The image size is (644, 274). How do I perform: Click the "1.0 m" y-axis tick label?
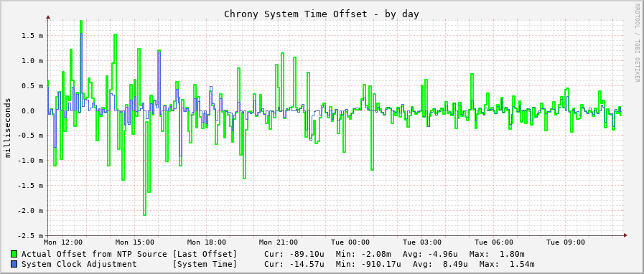32,61
